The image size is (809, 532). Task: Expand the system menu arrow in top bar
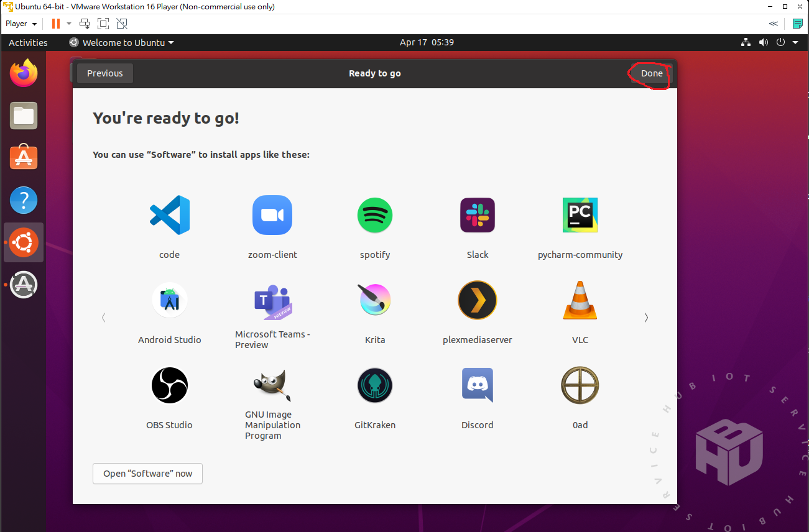click(796, 42)
